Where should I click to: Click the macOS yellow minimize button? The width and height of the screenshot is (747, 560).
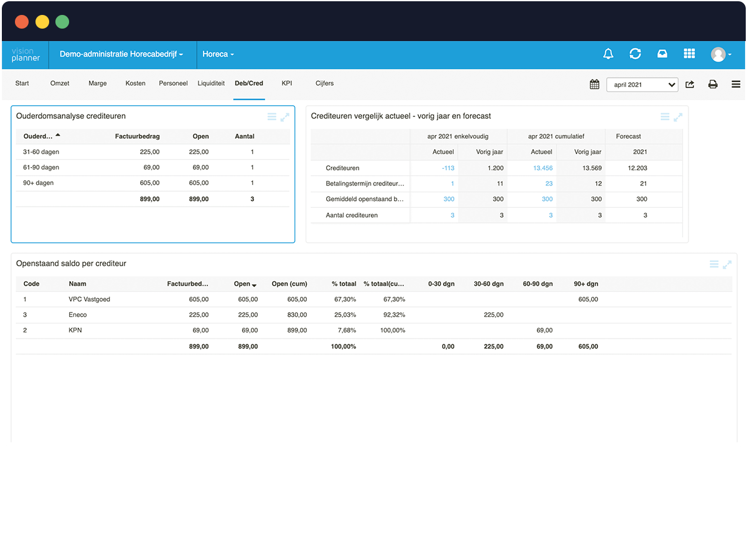point(42,22)
